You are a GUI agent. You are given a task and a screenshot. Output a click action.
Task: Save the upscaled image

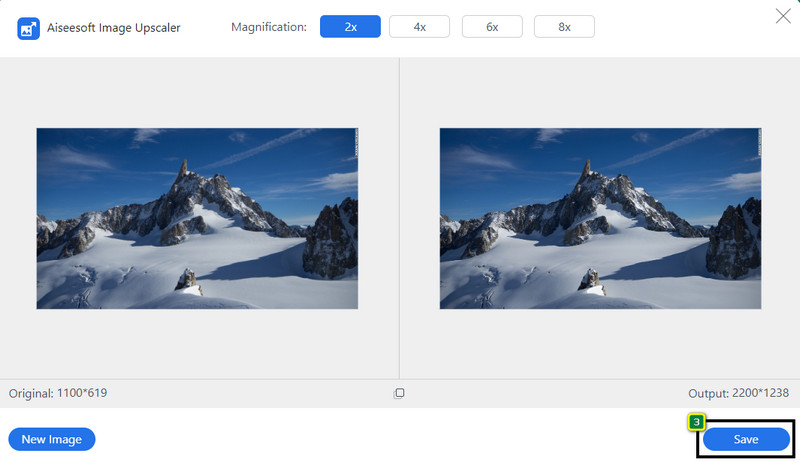[x=746, y=439]
